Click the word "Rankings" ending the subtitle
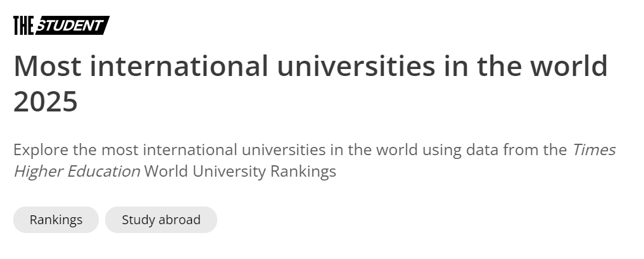This screenshot has width=644, height=259. click(x=303, y=171)
